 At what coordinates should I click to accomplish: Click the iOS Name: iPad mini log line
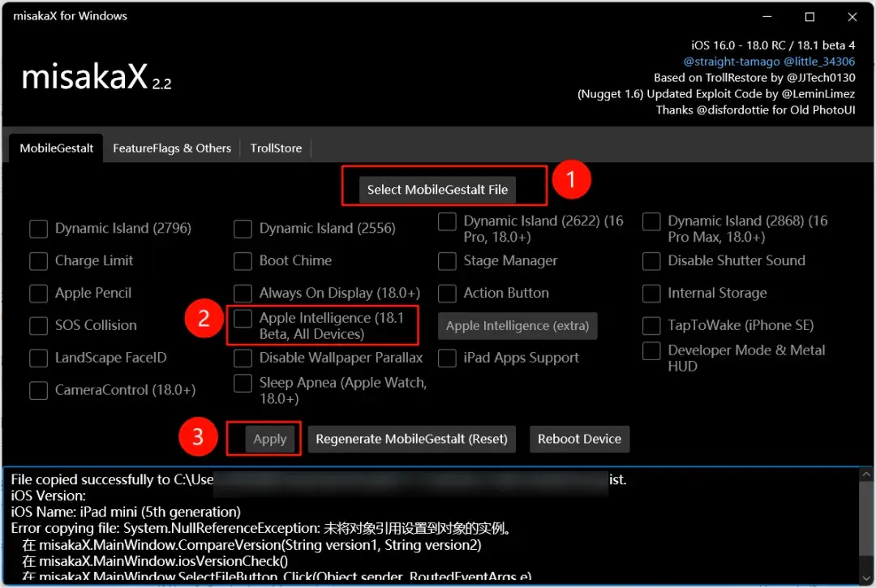tap(126, 512)
